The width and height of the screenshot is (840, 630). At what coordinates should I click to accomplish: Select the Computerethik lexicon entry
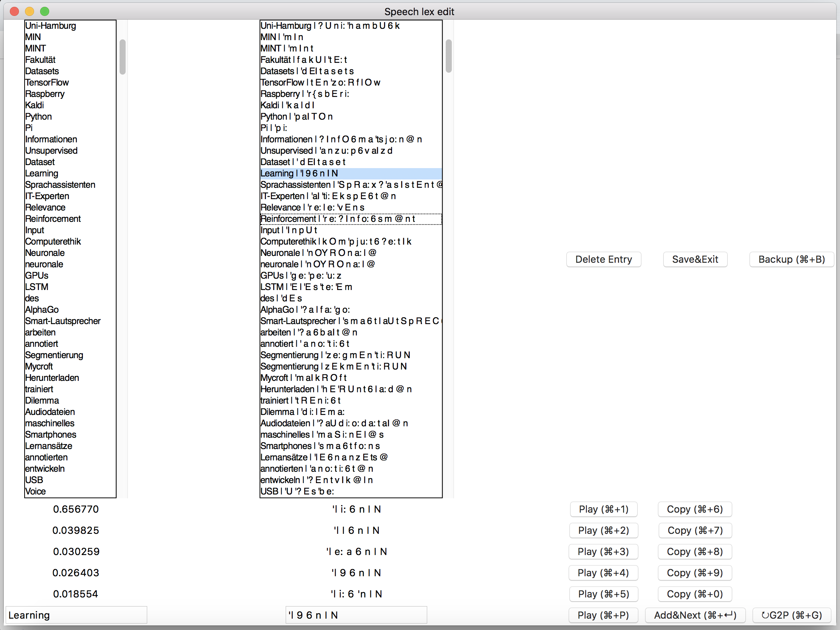(336, 242)
